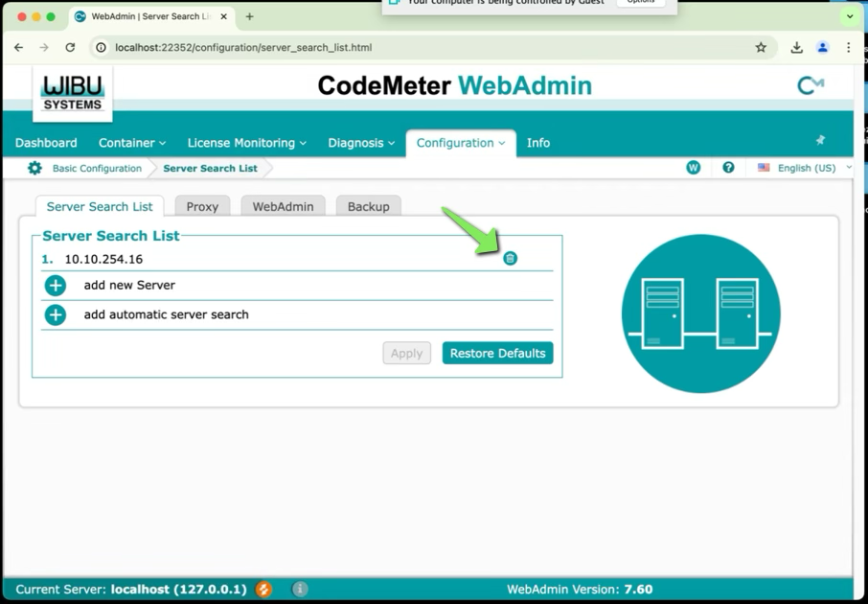This screenshot has width=868, height=604.
Task: Open the help question mark icon
Action: tap(728, 168)
